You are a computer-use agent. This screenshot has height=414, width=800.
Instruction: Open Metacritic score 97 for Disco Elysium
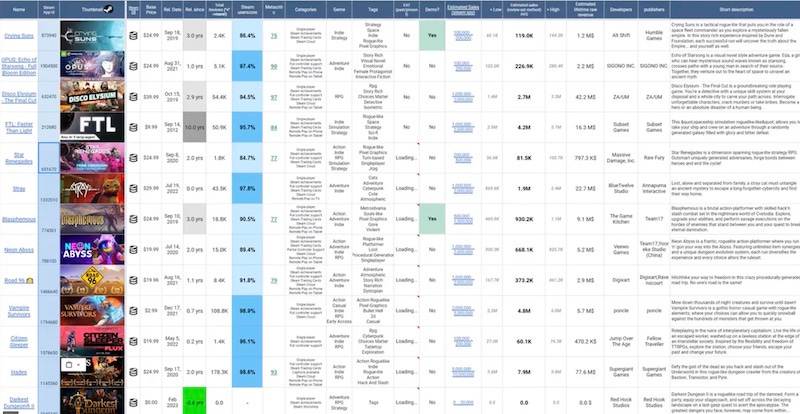point(274,97)
